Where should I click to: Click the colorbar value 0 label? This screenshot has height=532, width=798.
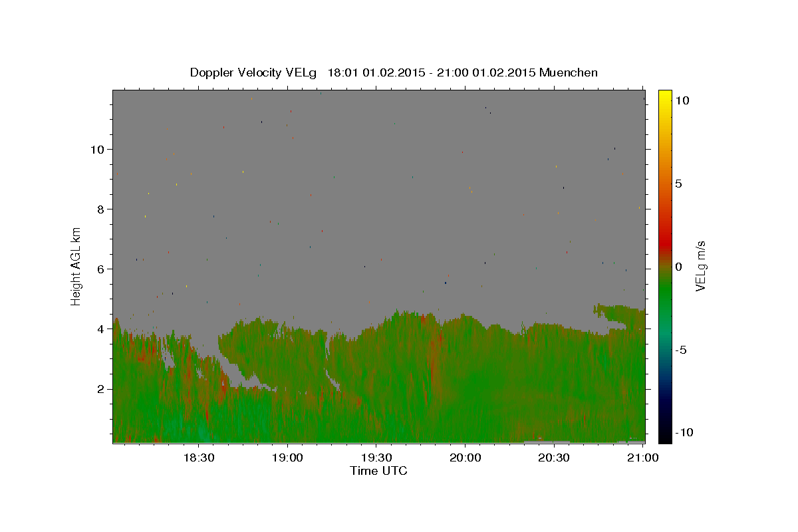(679, 267)
